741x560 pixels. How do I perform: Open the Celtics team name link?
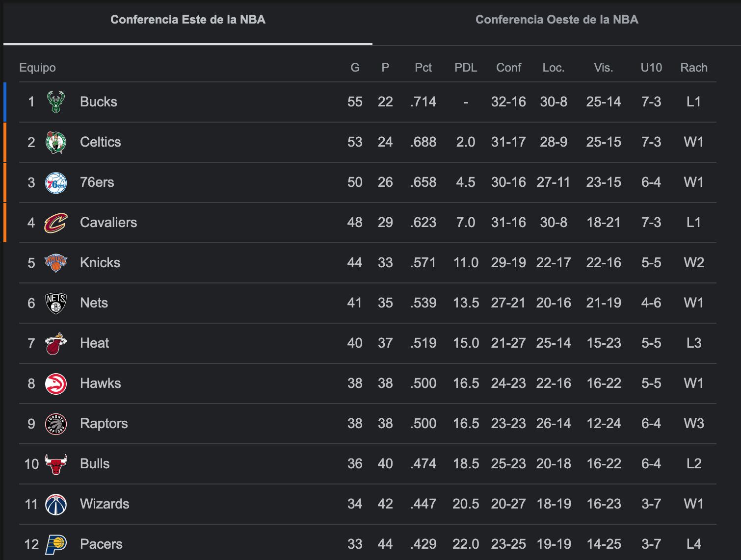(x=100, y=142)
